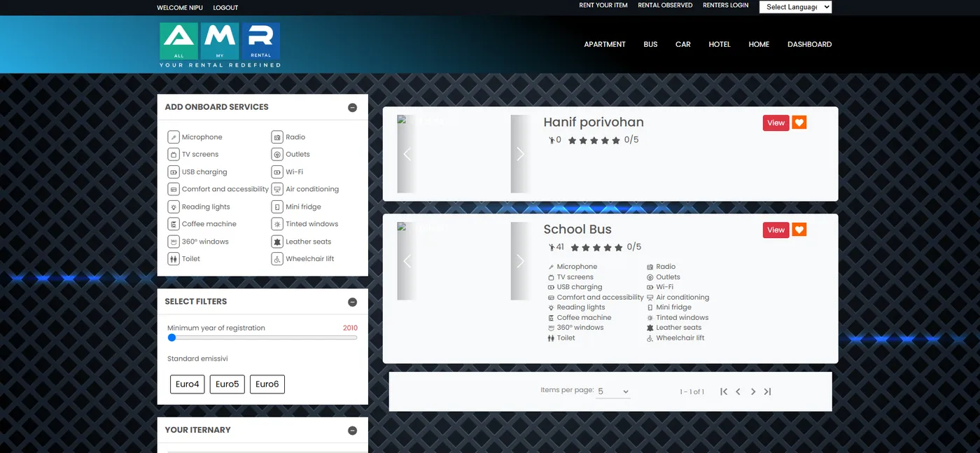Select the Mini fridge service icon
This screenshot has height=453, width=980.
pyautogui.click(x=277, y=207)
